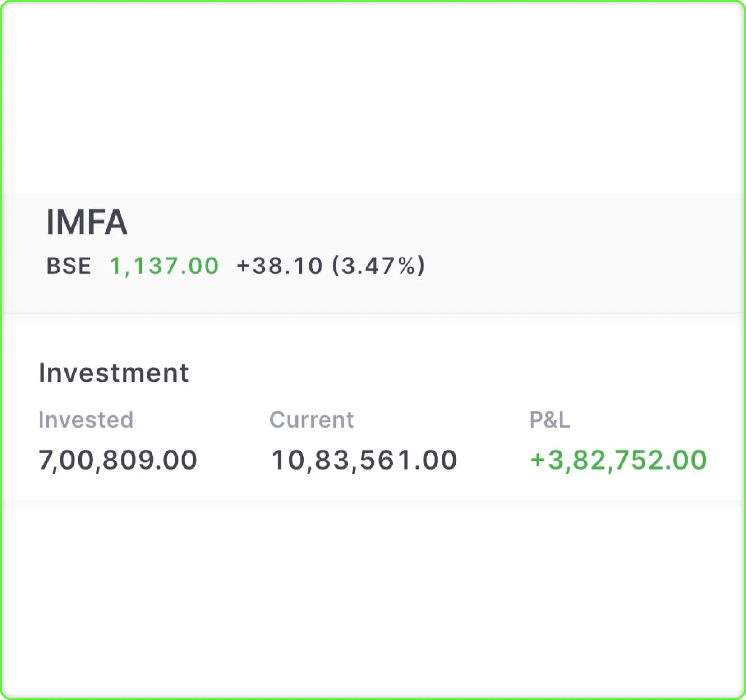
Task: Open the Investment section heading
Action: 114,373
